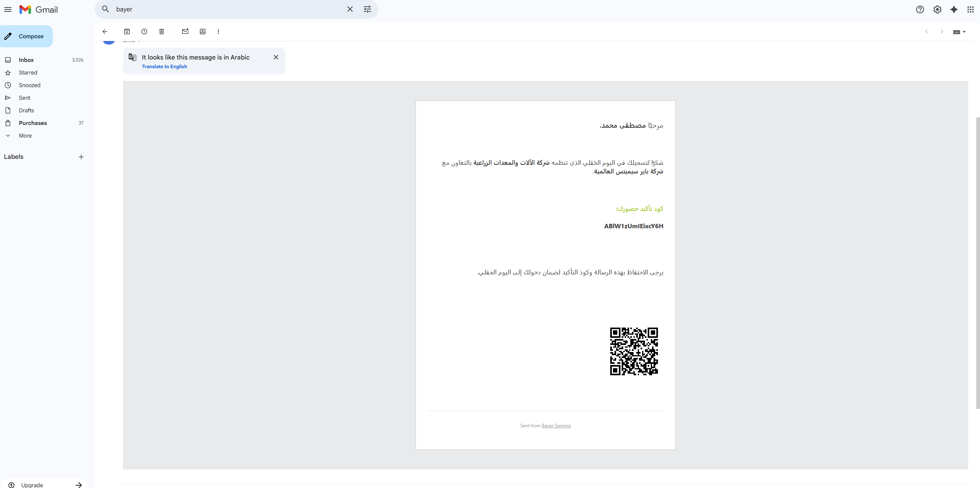
Task: Delete this email with trash icon
Action: (162, 32)
